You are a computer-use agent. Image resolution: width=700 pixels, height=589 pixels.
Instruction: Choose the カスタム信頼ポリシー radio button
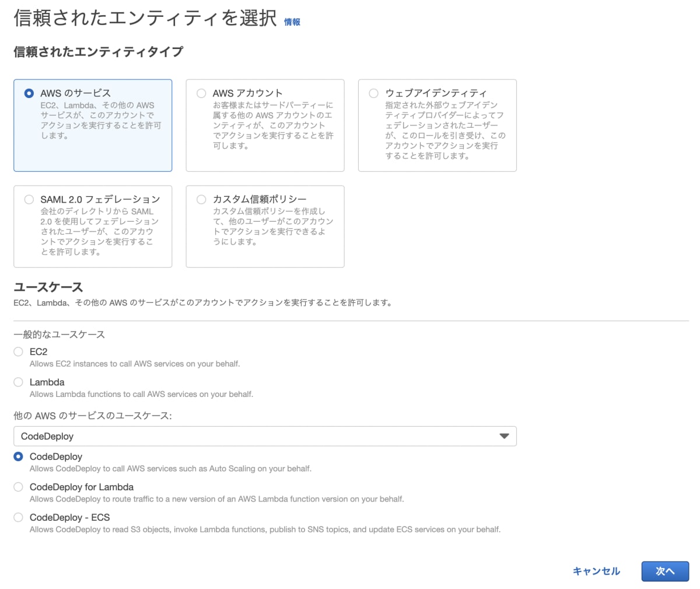[201, 200]
